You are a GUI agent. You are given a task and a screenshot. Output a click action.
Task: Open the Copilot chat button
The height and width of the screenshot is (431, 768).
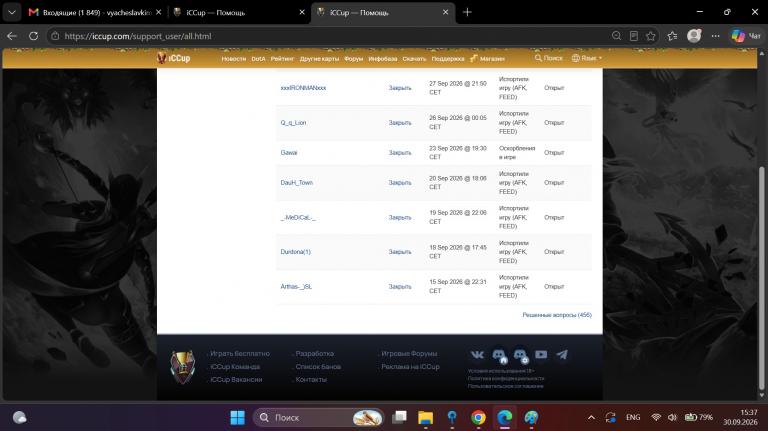pyautogui.click(x=745, y=36)
